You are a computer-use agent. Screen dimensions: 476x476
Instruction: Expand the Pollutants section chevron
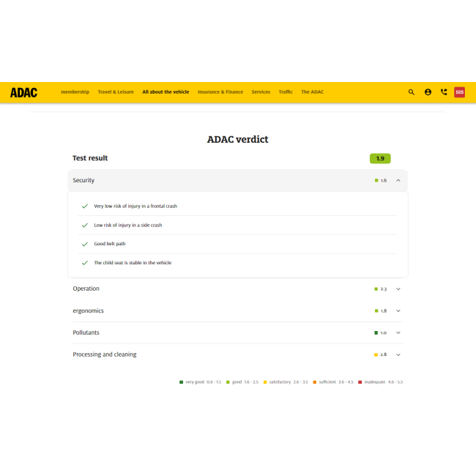point(398,332)
